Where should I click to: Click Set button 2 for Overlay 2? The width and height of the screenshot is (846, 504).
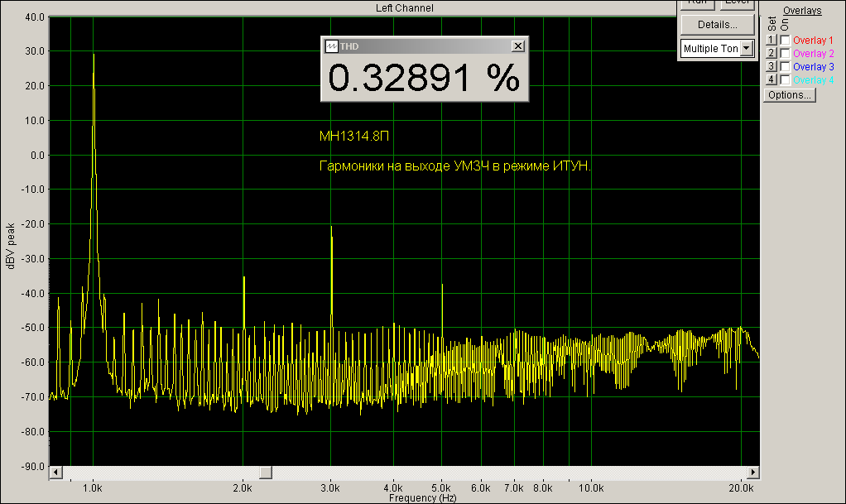pos(771,53)
